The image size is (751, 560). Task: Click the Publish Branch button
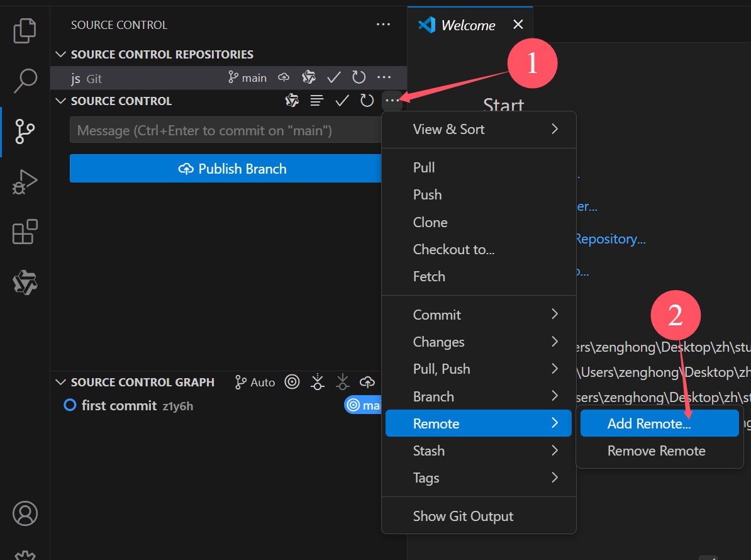pyautogui.click(x=226, y=168)
